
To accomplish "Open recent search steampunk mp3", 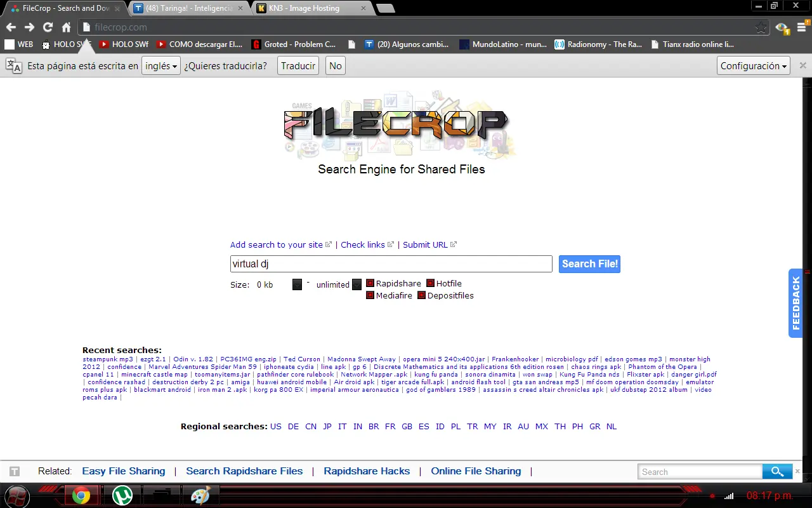I will pyautogui.click(x=108, y=359).
